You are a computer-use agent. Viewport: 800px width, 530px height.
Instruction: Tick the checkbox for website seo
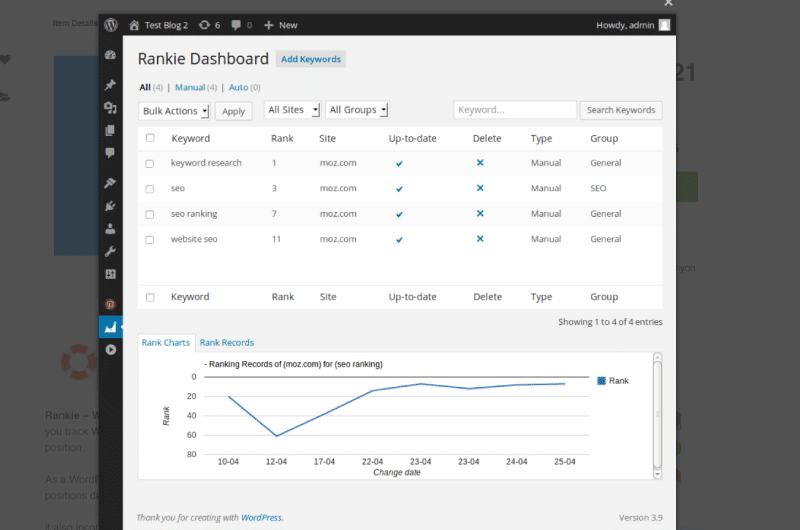149,240
